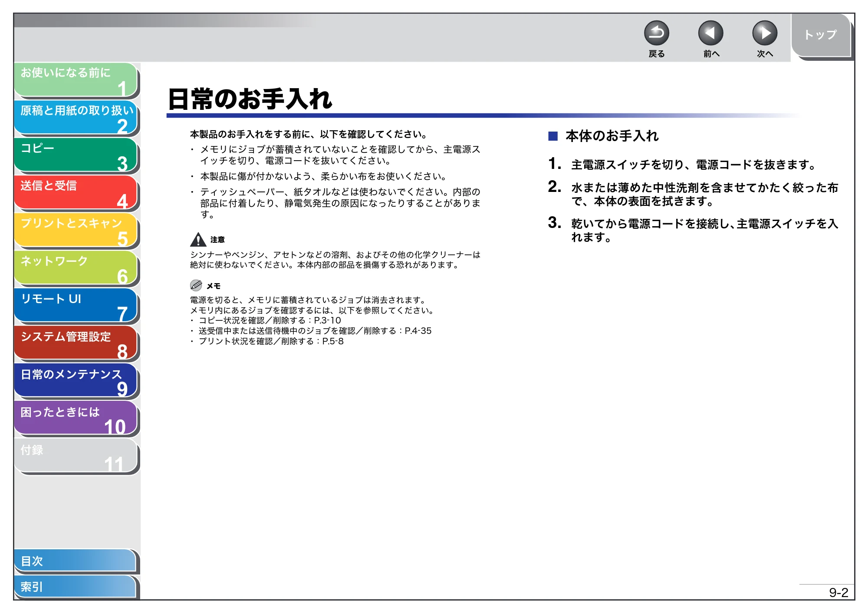Open chapter 1 お使いになる前に
The image size is (868, 614).
(x=76, y=79)
